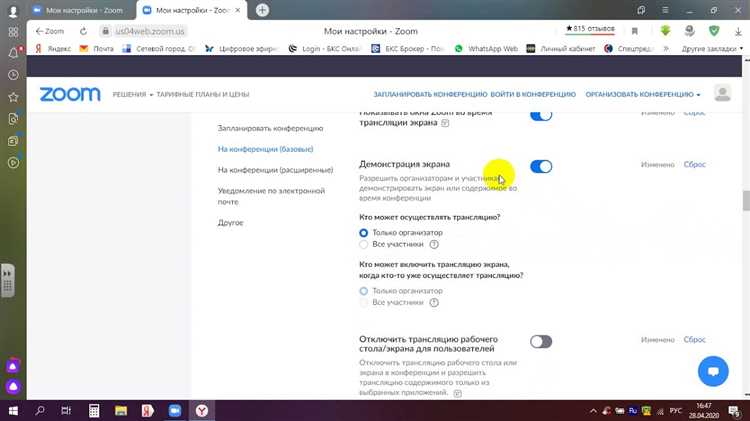Open "Тарифные планы и цены" link
750x421 pixels.
click(x=203, y=95)
